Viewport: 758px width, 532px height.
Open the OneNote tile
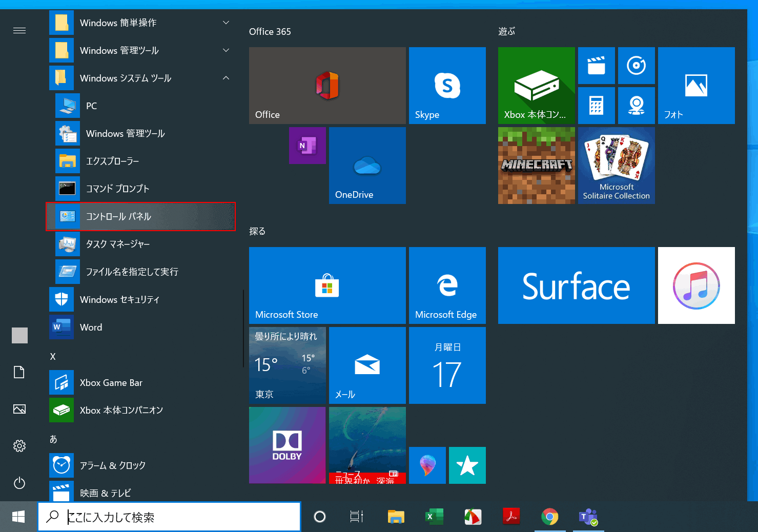[307, 146]
